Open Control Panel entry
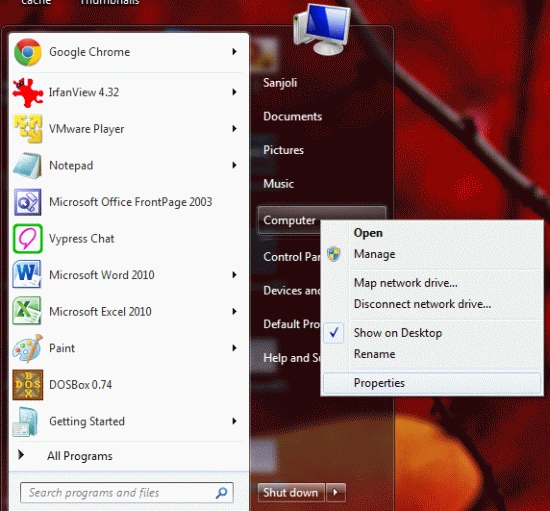Image resolution: width=550 pixels, height=511 pixels. pyautogui.click(x=291, y=257)
